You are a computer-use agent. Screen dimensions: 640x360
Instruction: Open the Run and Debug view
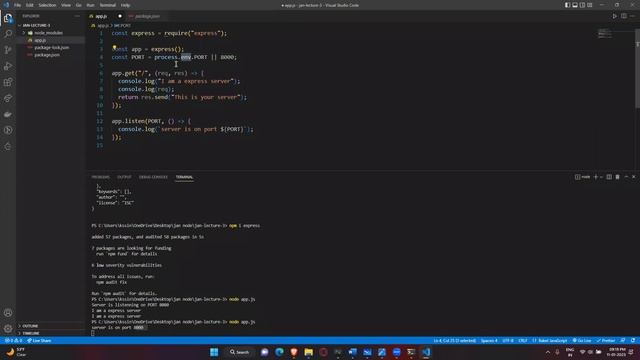tap(8, 66)
